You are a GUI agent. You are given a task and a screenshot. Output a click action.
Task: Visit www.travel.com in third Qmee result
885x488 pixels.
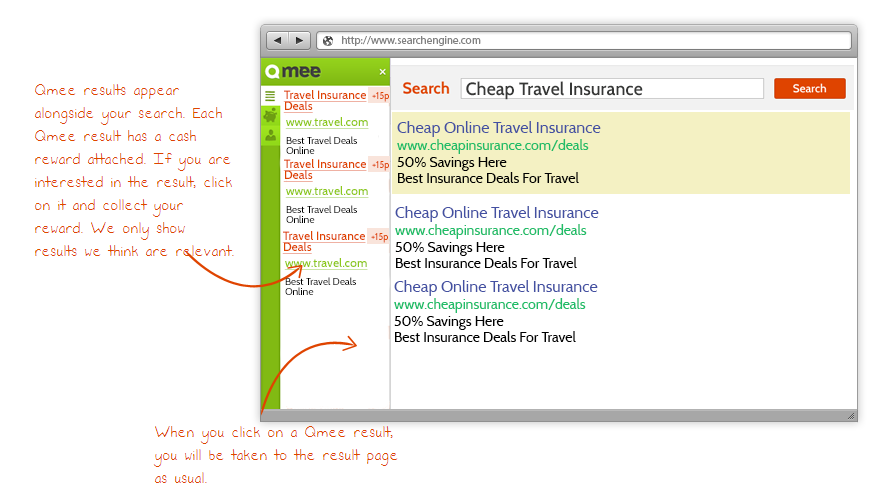[x=326, y=263]
